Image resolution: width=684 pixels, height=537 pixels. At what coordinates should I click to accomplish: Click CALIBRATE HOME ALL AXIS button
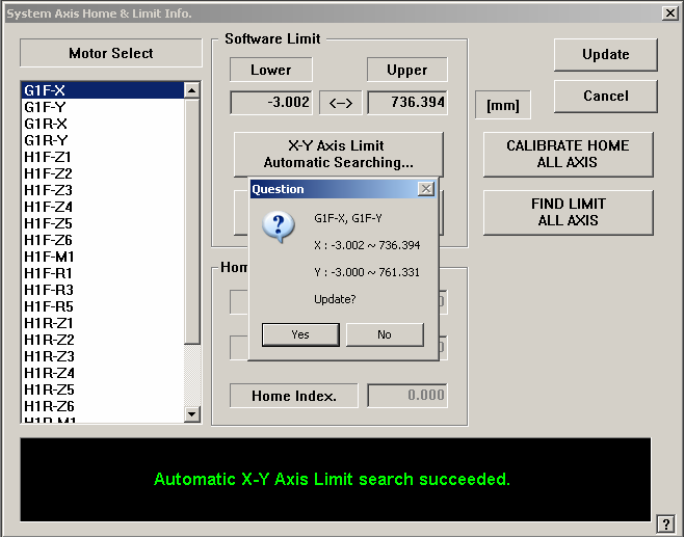pos(568,154)
